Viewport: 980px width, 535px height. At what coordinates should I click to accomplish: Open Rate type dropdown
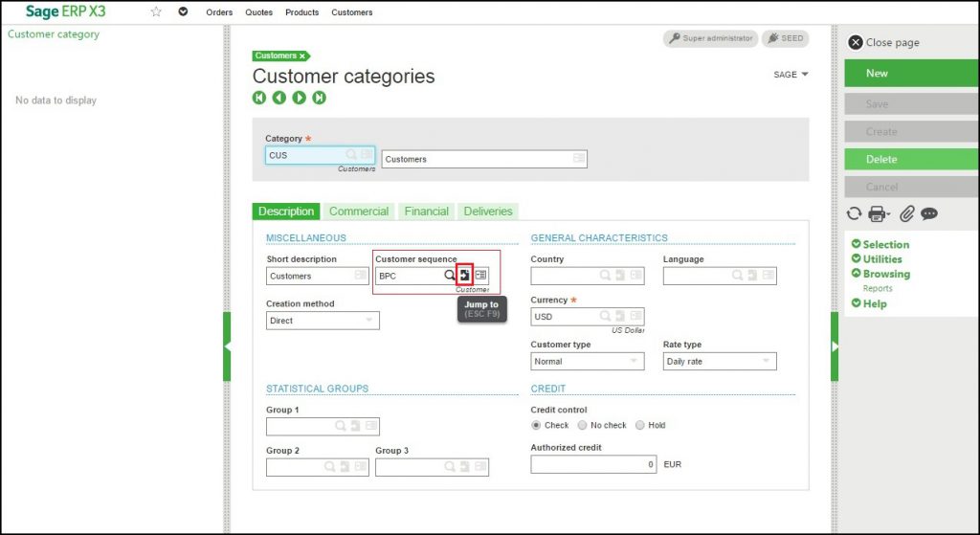(720, 361)
